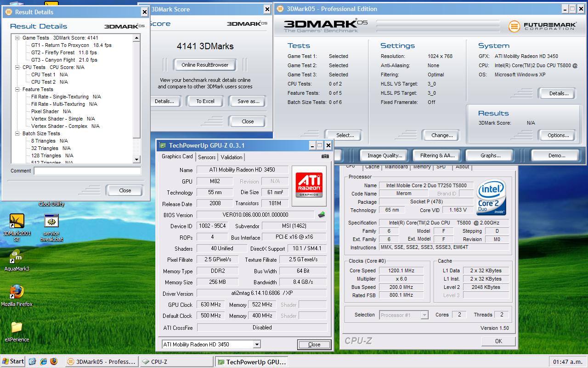Click BIOS Version value field in GPU-Z

[255, 215]
